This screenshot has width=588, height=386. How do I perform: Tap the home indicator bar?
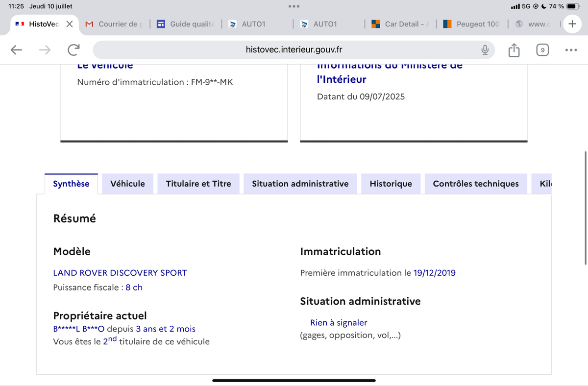pyautogui.click(x=294, y=381)
